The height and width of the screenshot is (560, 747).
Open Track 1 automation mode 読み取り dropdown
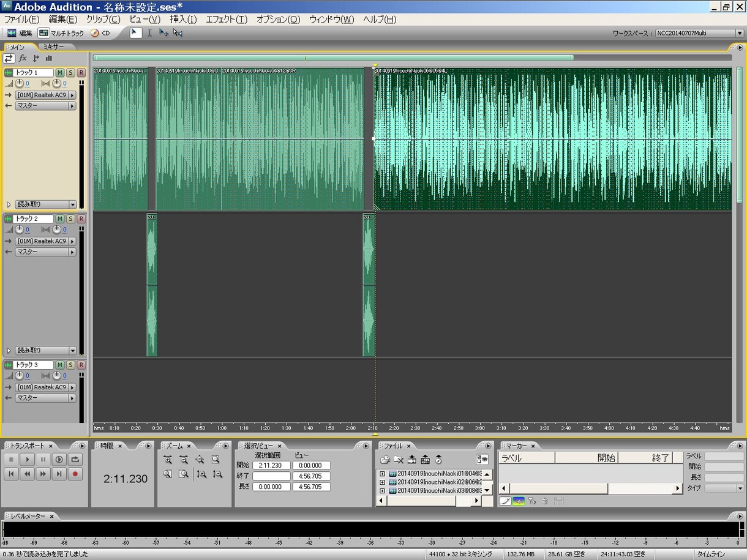45,204
